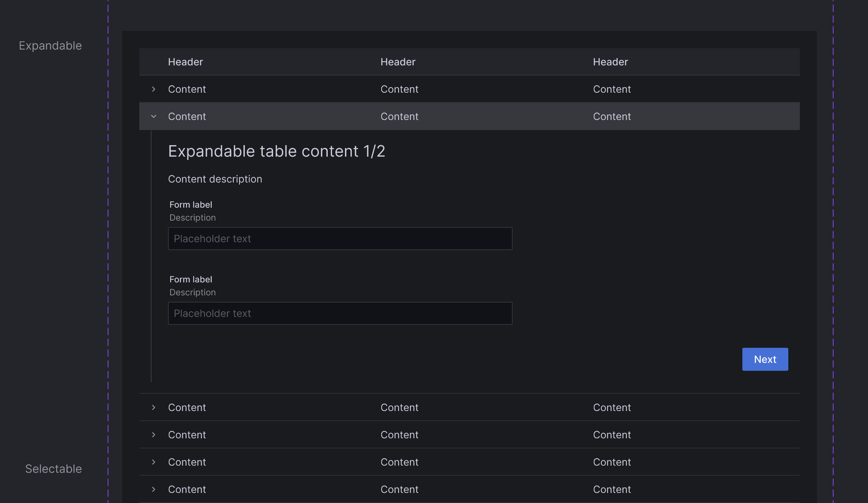Viewport: 868px width, 503px height.
Task: Click right Content cell of the first row
Action: (612, 89)
